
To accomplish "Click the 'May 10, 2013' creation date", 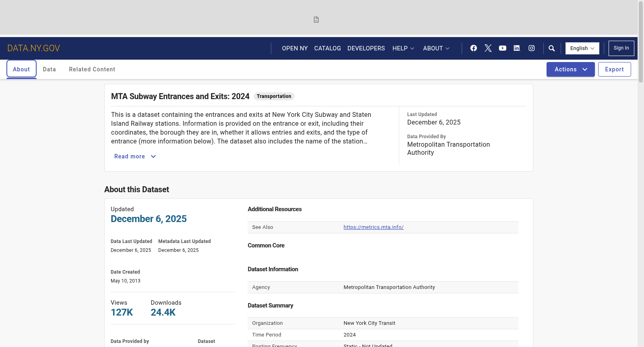I will pos(126,281).
